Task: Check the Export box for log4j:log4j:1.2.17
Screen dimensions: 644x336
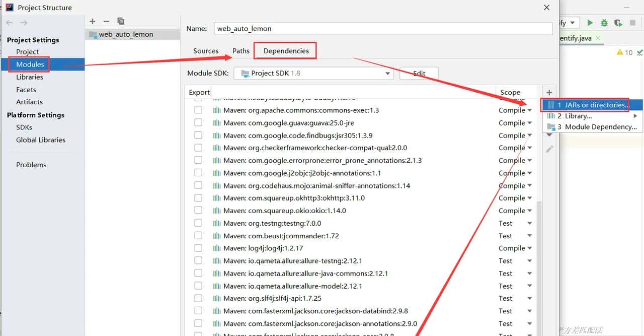Action: tap(198, 248)
